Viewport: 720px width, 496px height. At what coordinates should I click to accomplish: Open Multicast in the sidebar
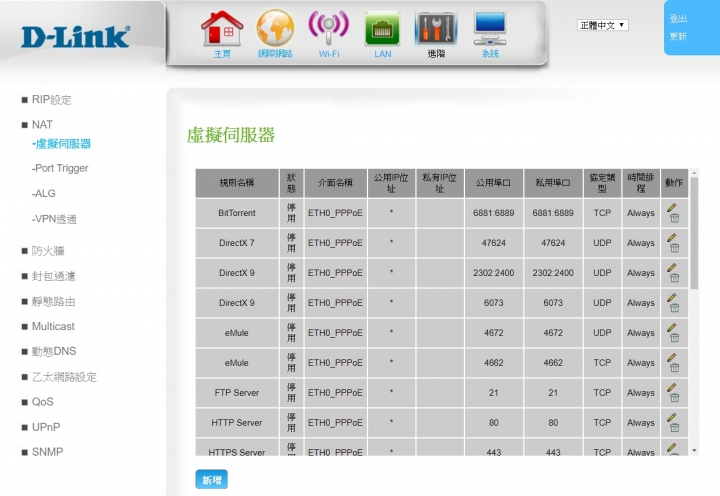click(x=53, y=327)
